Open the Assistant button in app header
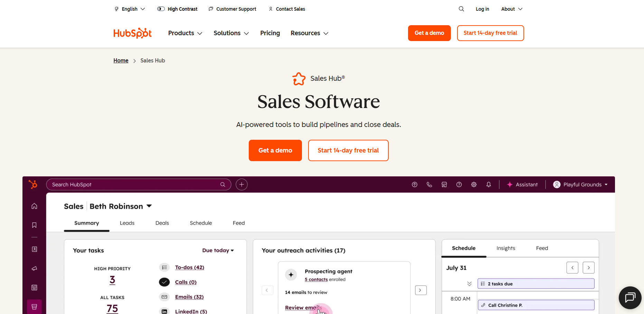The image size is (644, 314). tap(522, 185)
